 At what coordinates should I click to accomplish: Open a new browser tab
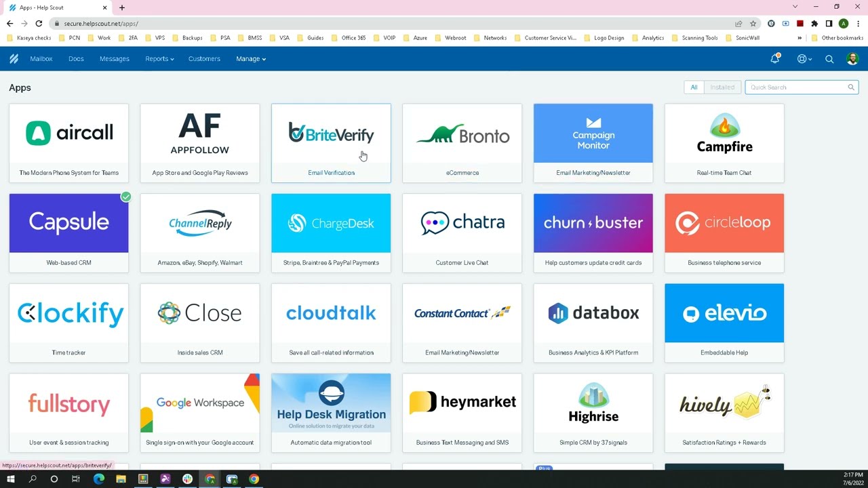click(122, 7)
